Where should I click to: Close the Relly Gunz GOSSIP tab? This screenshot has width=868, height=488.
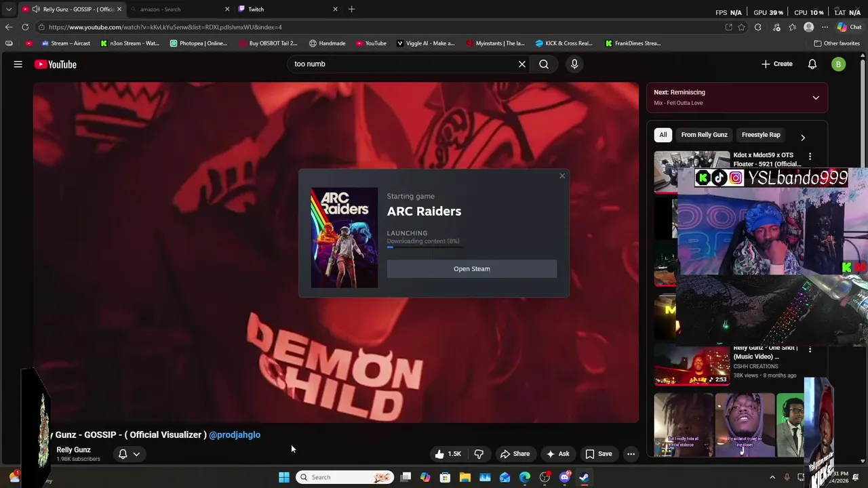point(119,9)
